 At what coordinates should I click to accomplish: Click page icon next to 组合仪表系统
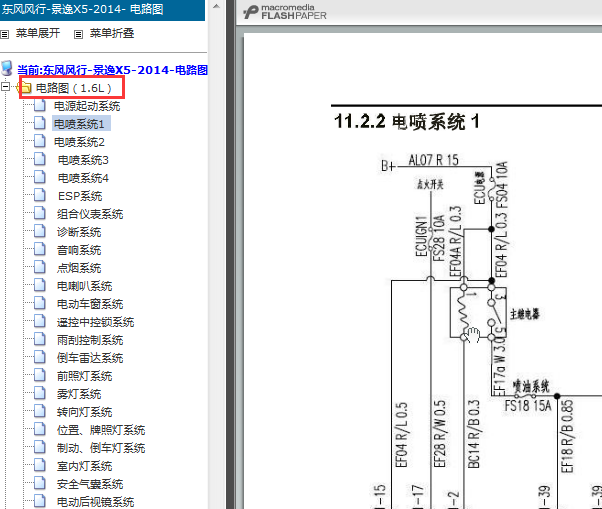click(x=40, y=213)
